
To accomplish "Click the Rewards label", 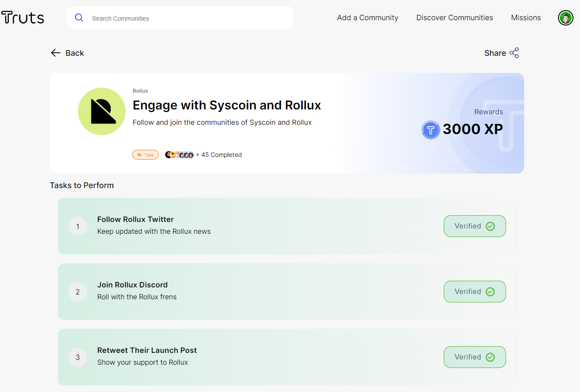I will coord(489,112).
